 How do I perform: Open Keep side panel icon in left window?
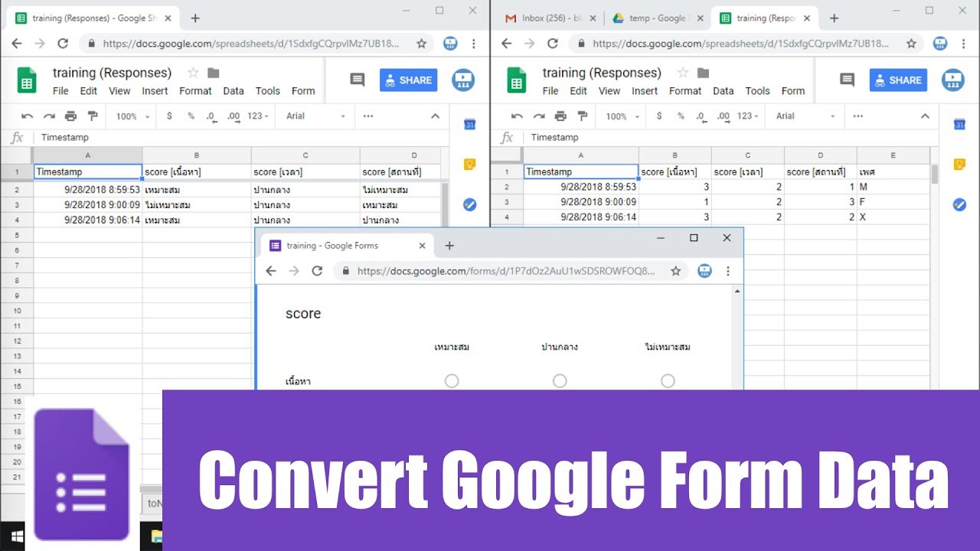[470, 164]
